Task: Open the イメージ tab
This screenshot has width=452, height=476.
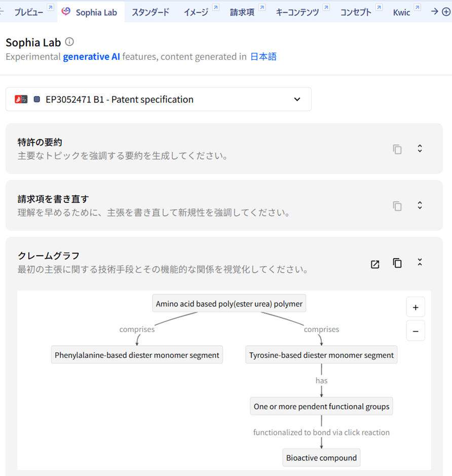Action: pyautogui.click(x=196, y=13)
